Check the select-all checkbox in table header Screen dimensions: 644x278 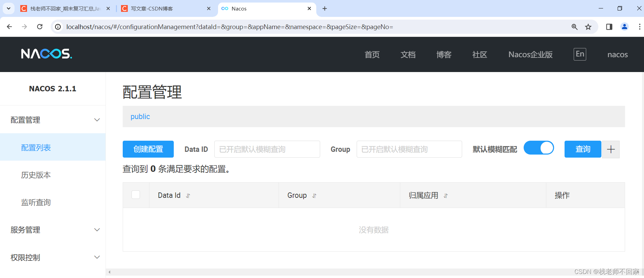point(136,195)
